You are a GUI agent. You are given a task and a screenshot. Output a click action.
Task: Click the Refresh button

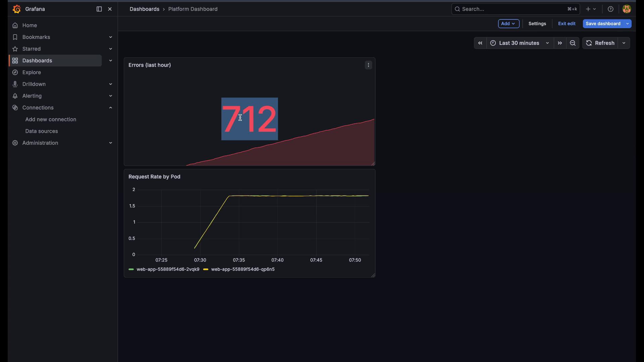(600, 43)
